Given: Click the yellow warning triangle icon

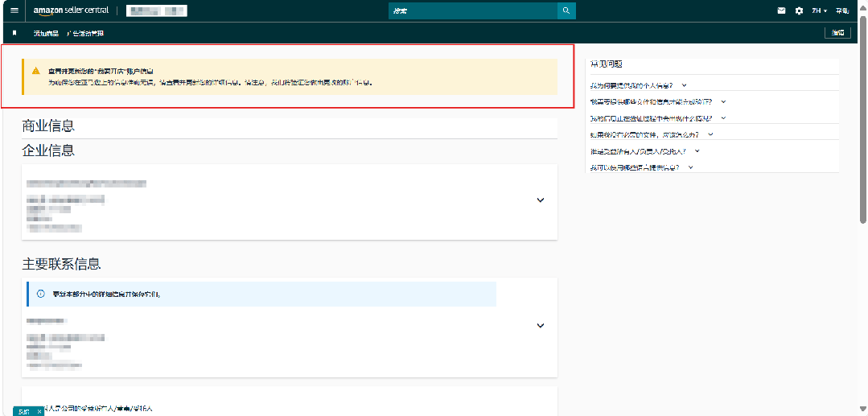Looking at the screenshot, I should coord(36,71).
